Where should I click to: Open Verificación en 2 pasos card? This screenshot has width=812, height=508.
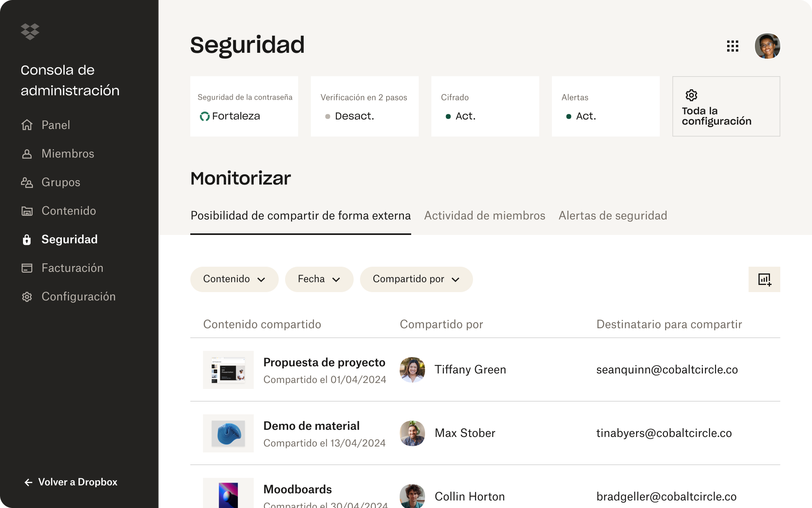tap(365, 106)
